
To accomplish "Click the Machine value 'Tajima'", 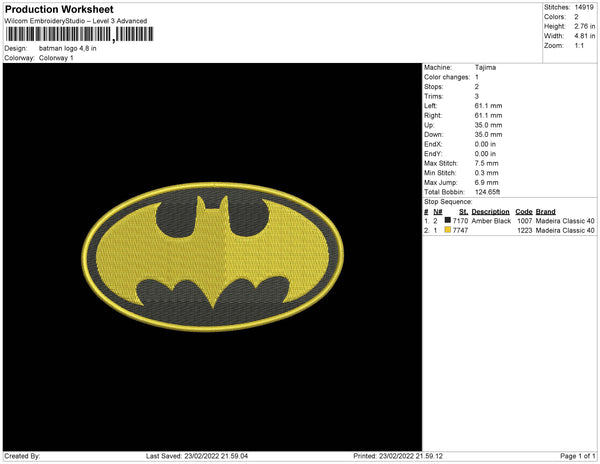I will point(485,67).
